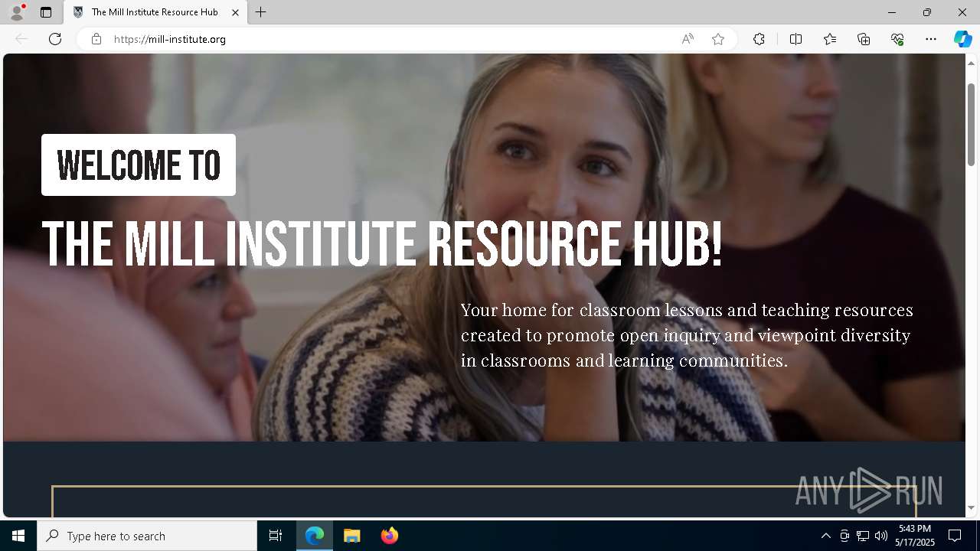Open the Windows Start menu
980x551 pixels.
[18, 536]
